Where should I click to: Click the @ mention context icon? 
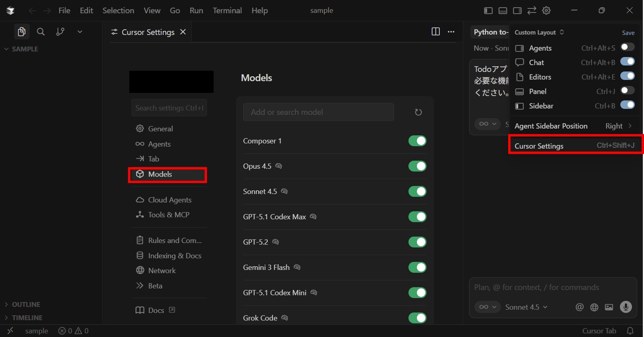pyautogui.click(x=579, y=307)
